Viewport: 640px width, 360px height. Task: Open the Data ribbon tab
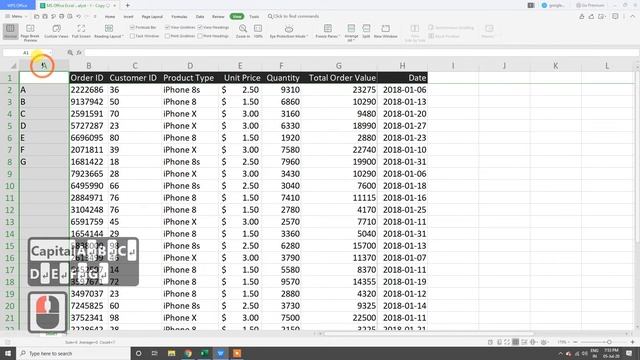point(200,17)
